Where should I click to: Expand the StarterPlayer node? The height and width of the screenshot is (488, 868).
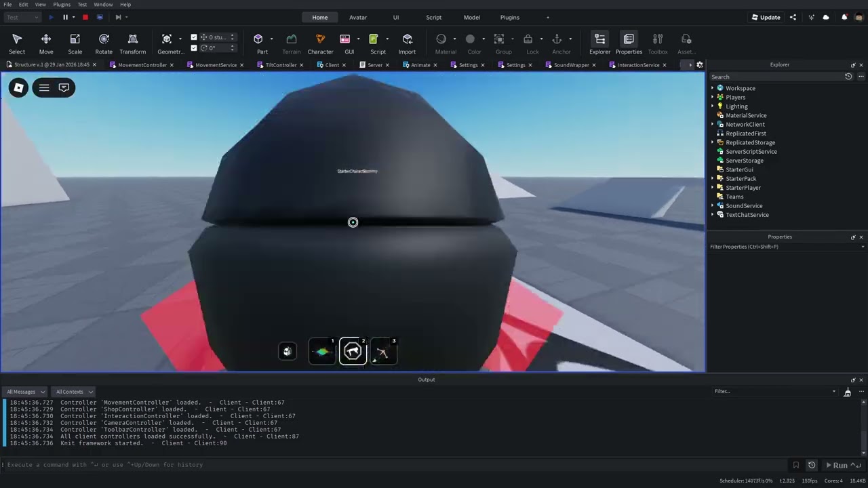712,188
